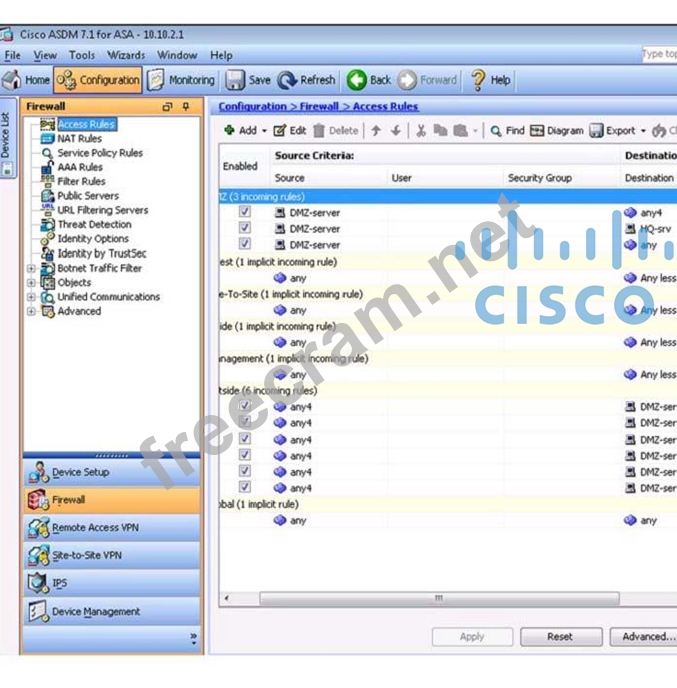677x688 pixels.
Task: Move the selected rule up with the arrow
Action: pyautogui.click(x=376, y=131)
